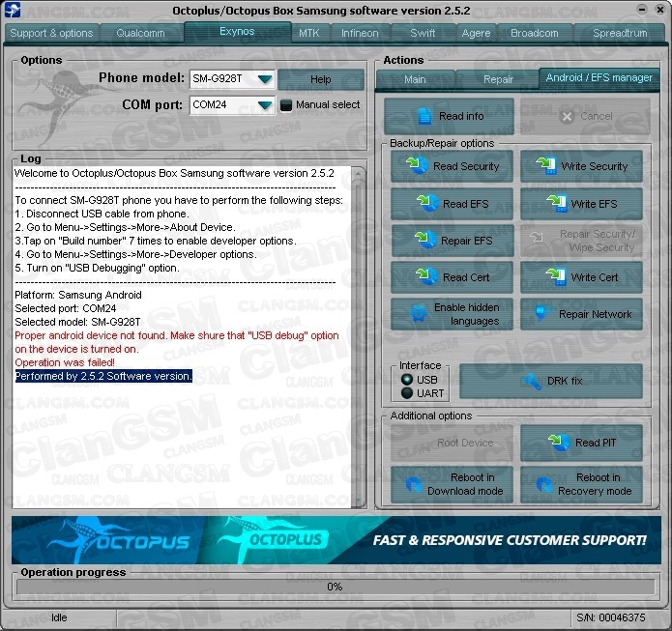Viewport: 672px width, 631px height.
Task: Click the Write Security phone icon
Action: point(546,165)
